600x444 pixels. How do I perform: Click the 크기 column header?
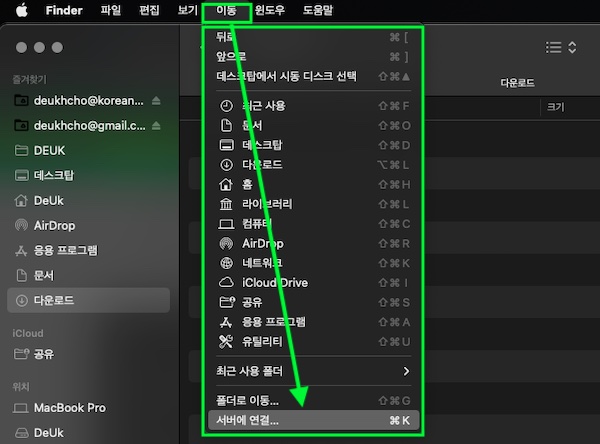(555, 106)
